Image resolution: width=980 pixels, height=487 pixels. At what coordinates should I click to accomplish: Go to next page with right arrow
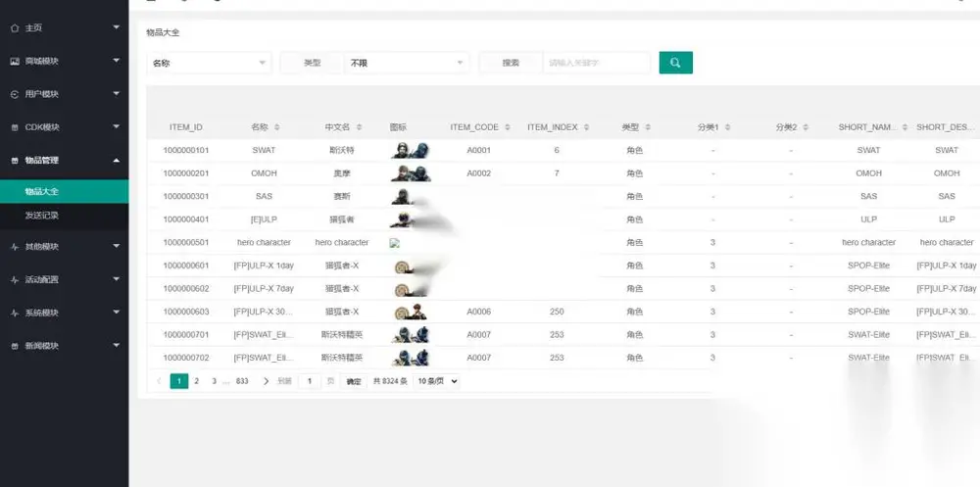pos(266,381)
